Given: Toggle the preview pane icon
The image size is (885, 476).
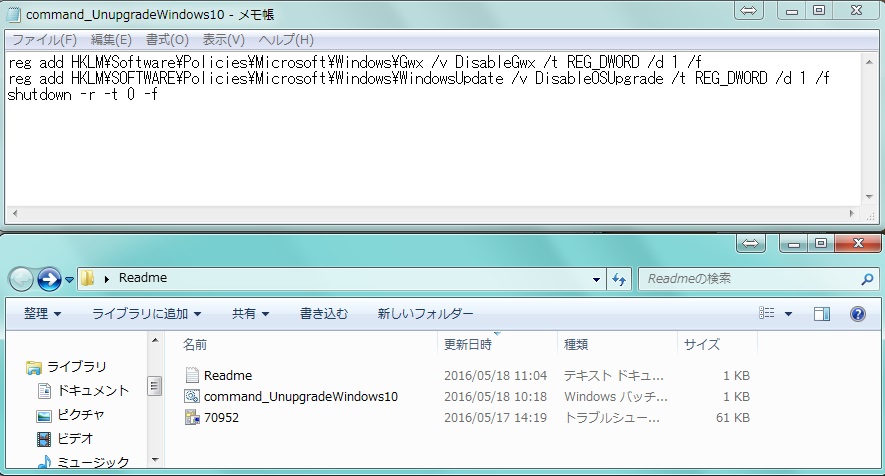Looking at the screenshot, I should (x=822, y=314).
